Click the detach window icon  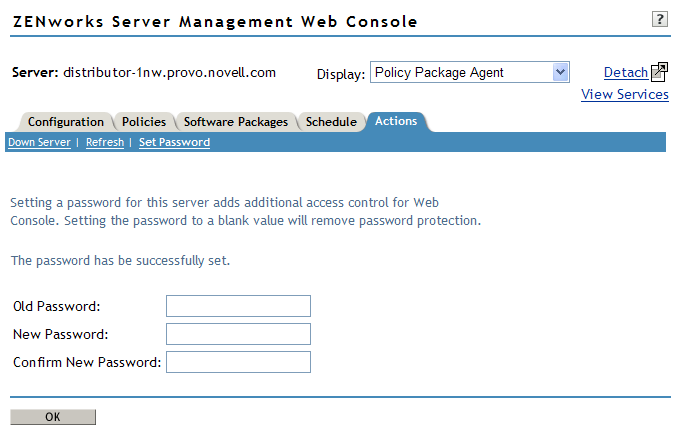(x=659, y=72)
